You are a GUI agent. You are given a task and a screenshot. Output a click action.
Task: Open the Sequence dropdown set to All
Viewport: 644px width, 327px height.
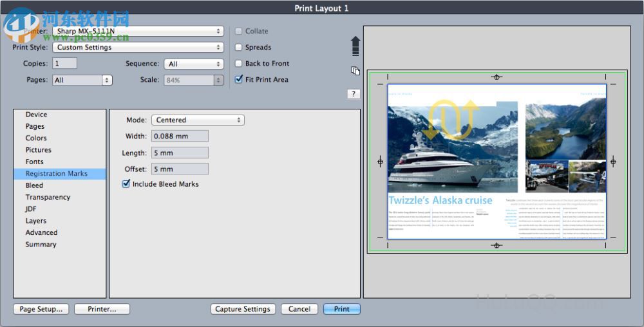pyautogui.click(x=194, y=64)
